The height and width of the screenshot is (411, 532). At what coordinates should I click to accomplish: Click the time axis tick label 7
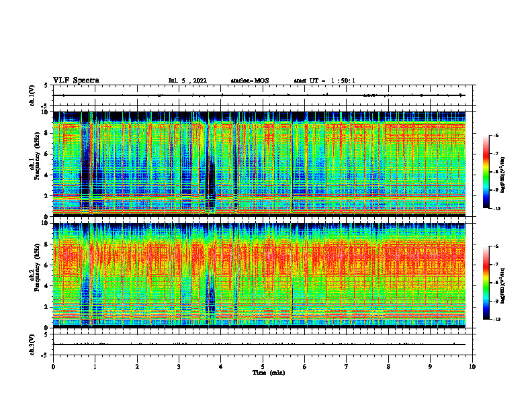tap(347, 367)
